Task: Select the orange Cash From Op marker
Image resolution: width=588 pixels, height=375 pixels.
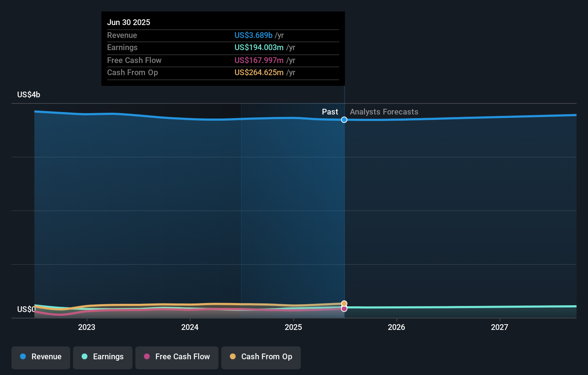Action: point(344,303)
